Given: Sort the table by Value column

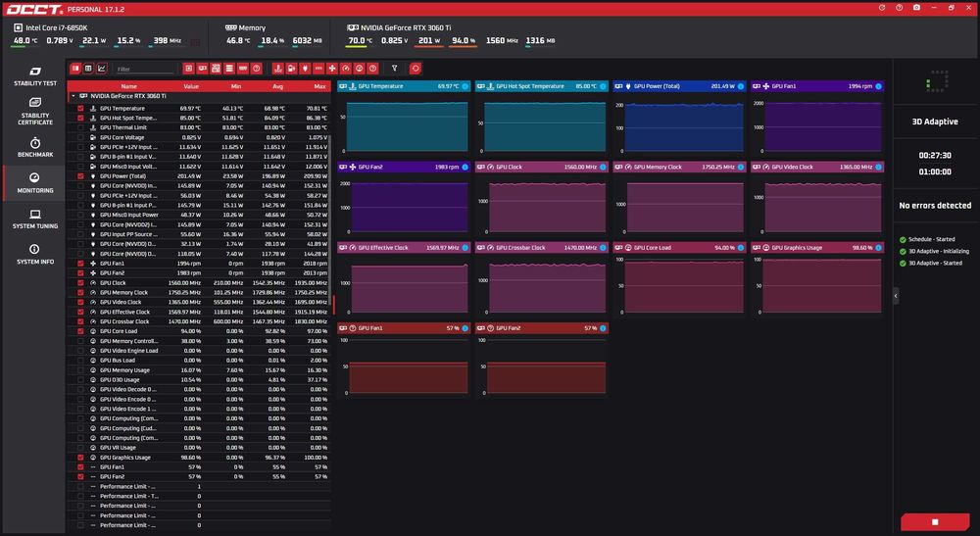Looking at the screenshot, I should pyautogui.click(x=191, y=86).
